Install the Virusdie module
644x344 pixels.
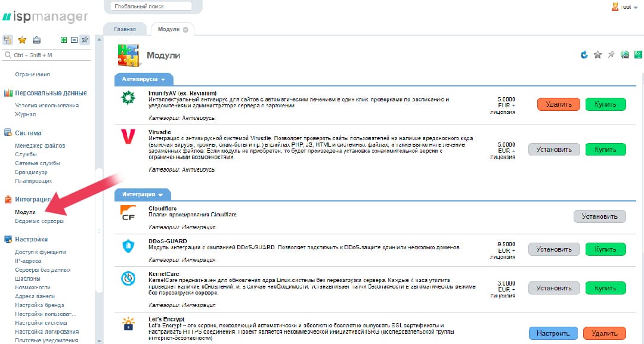pyautogui.click(x=554, y=150)
